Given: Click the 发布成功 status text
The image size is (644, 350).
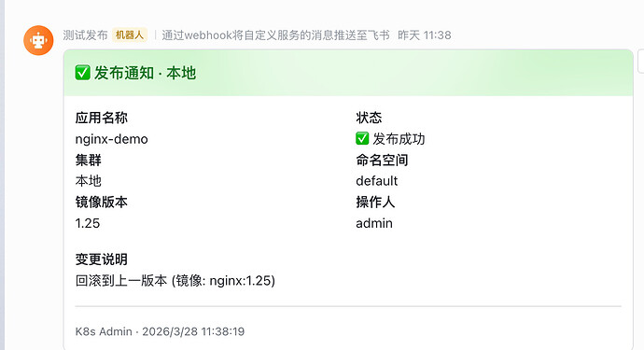Looking at the screenshot, I should 399,139.
